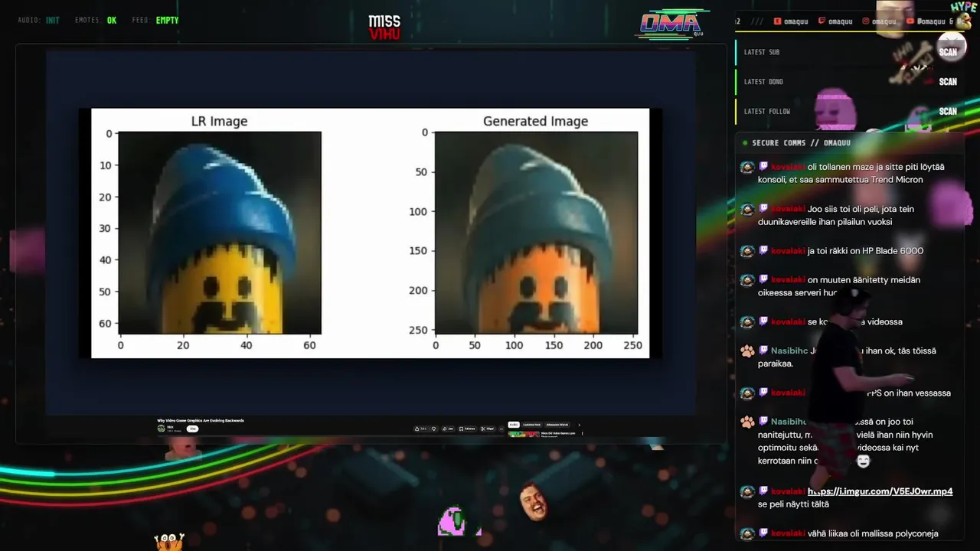
Task: Click SCAN next to Latest Sub
Action: tap(948, 52)
